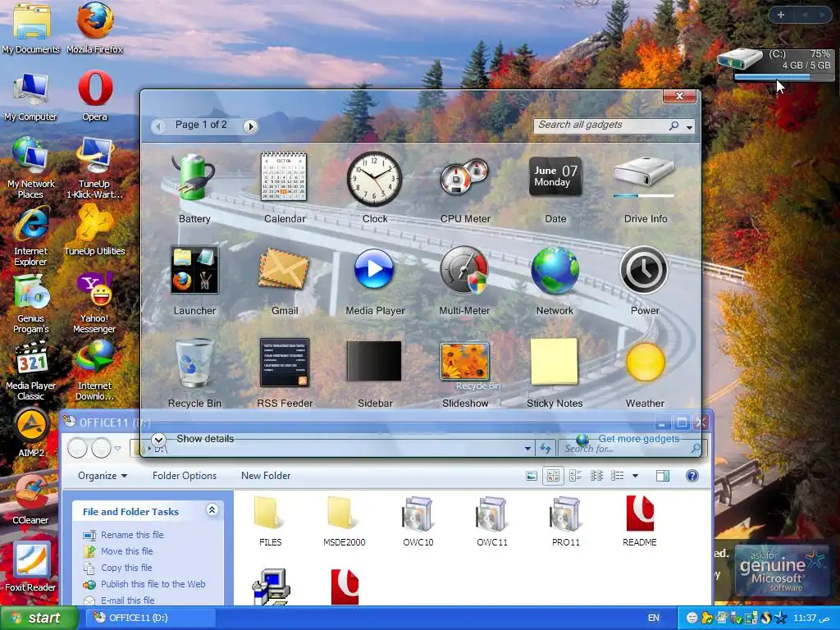This screenshot has height=630, width=840.
Task: Open the Get more gadgets link
Action: pyautogui.click(x=638, y=439)
